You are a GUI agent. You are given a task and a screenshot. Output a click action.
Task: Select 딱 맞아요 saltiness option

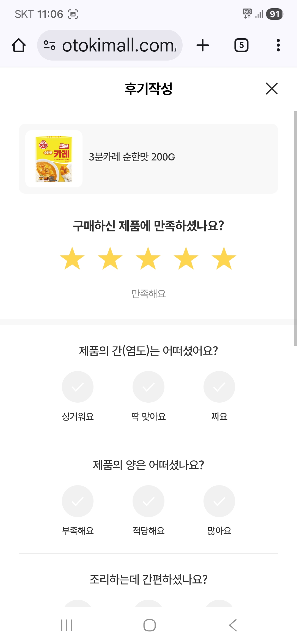[148, 387]
